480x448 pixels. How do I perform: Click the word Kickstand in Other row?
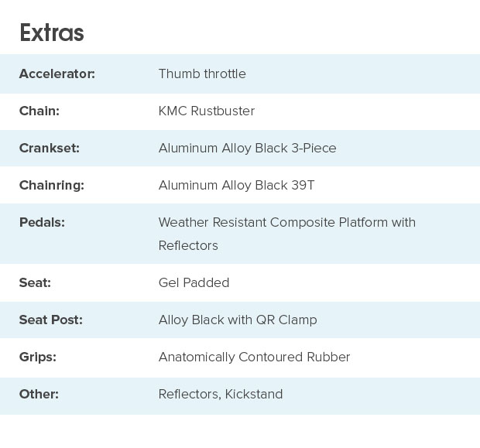point(254,394)
